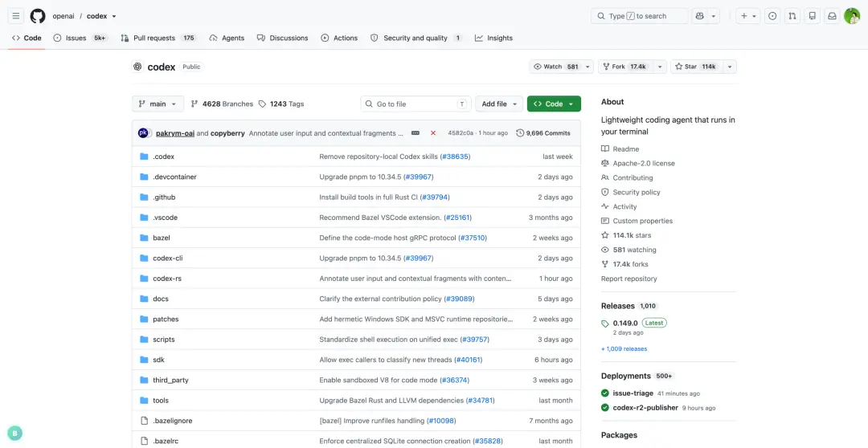
Task: Open the green Code dropdown
Action: tap(554, 104)
